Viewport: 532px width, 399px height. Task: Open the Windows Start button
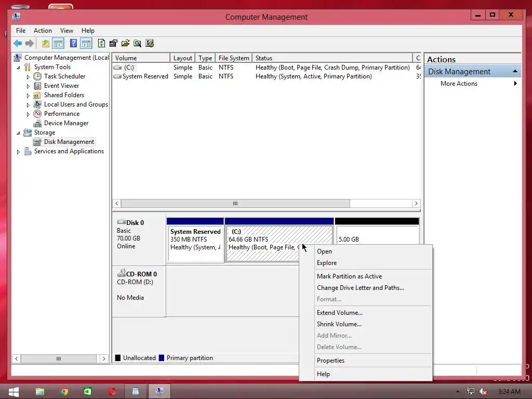pyautogui.click(x=13, y=392)
